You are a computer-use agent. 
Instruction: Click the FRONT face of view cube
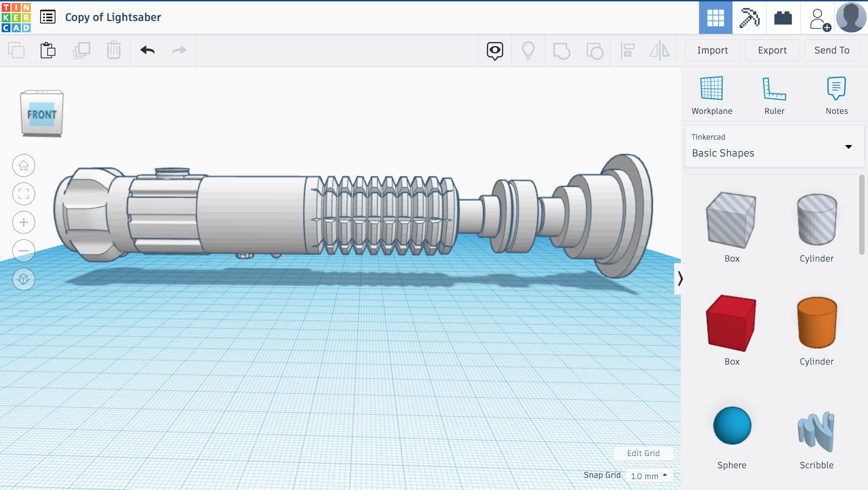click(x=42, y=115)
